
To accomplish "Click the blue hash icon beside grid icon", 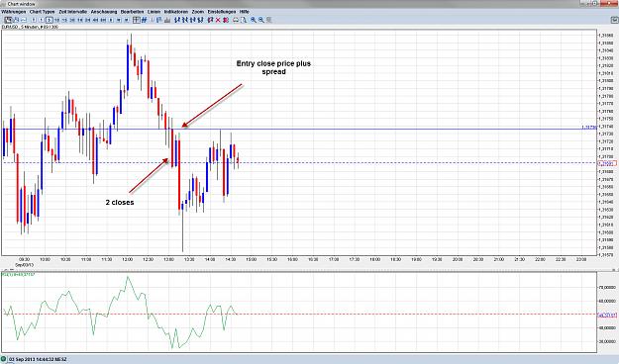I will (x=144, y=20).
